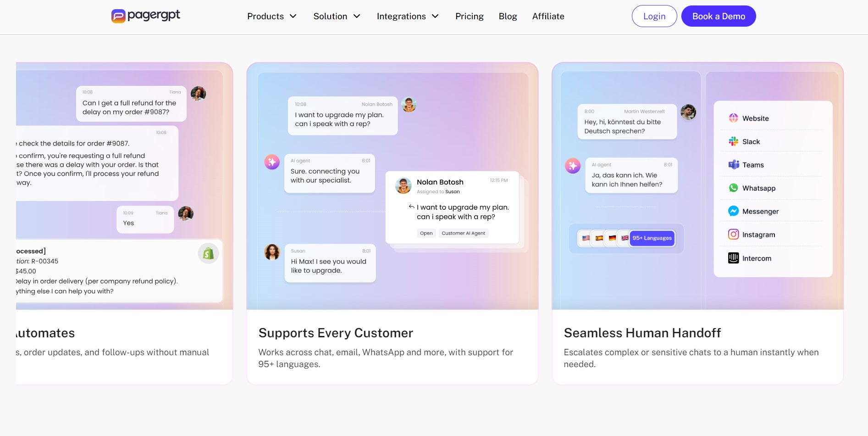868x436 pixels.
Task: Go to the Pricing page
Action: tap(469, 17)
